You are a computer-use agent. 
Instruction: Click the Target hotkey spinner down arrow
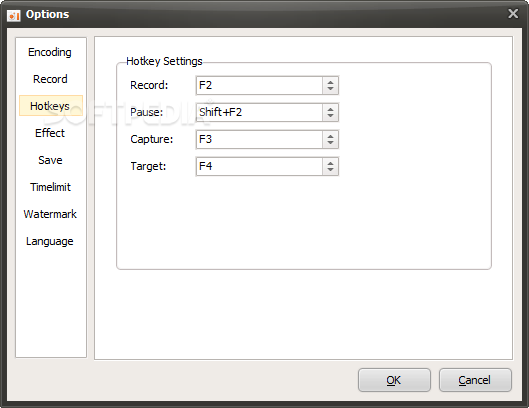pyautogui.click(x=330, y=170)
